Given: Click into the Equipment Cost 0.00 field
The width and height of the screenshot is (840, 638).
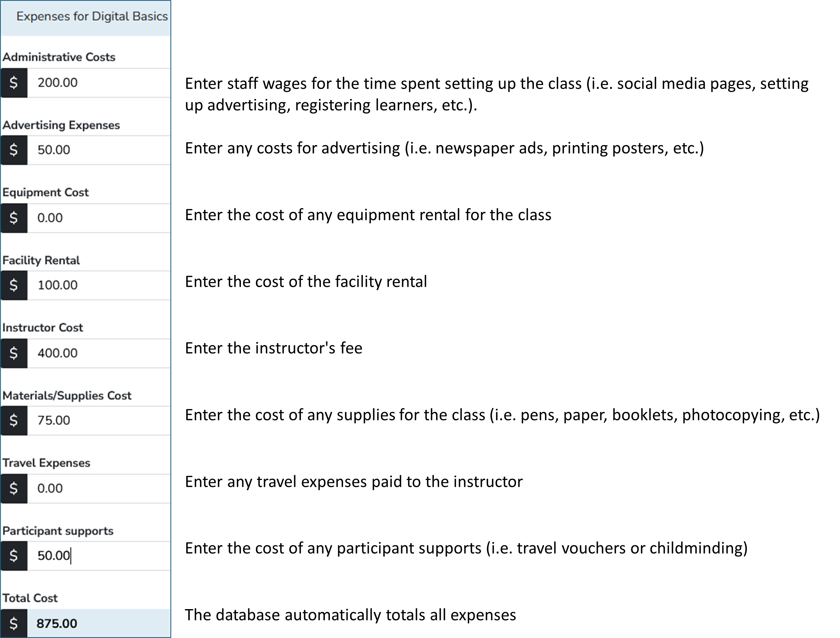Looking at the screenshot, I should click(99, 218).
